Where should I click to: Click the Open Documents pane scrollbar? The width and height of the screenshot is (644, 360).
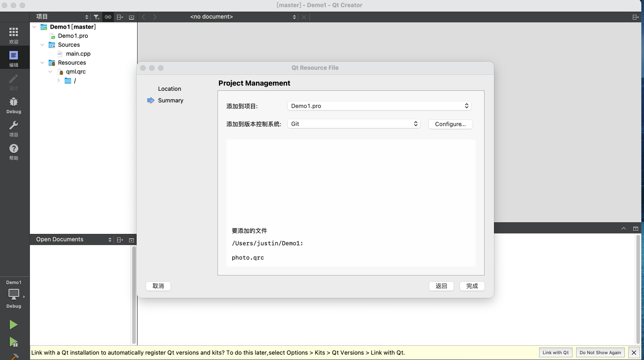coord(134,294)
